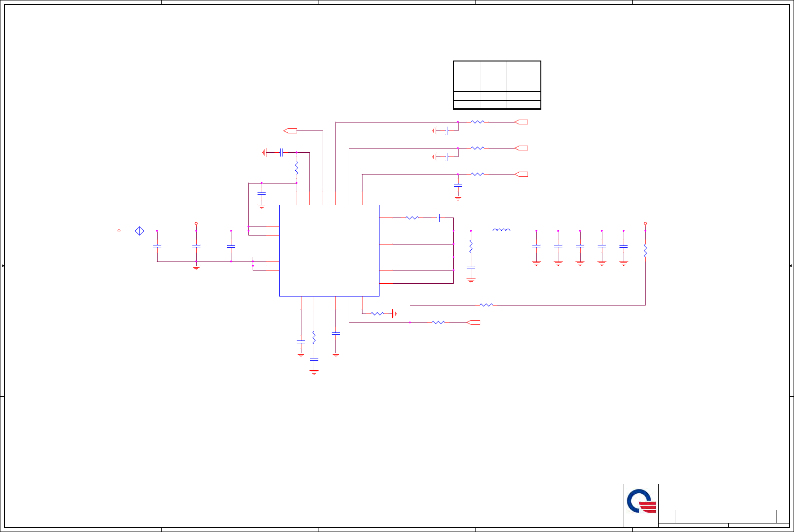794x532 pixels.
Task: Click the vertical resistor above the IC left side
Action: pyautogui.click(x=297, y=168)
